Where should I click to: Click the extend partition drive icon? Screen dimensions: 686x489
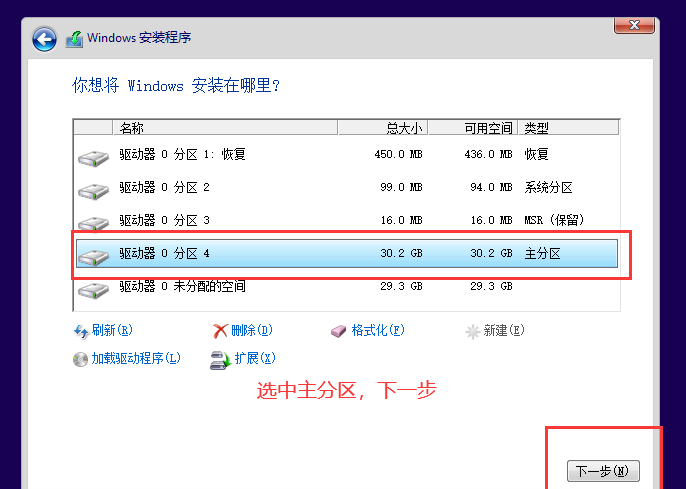(220, 360)
